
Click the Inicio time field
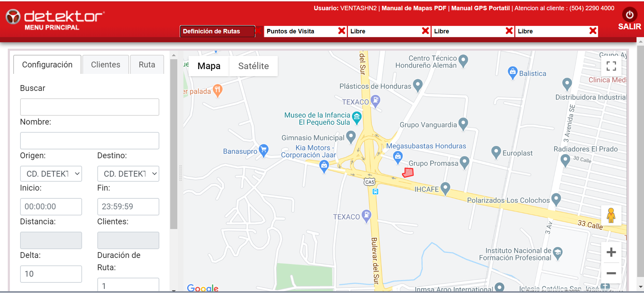[51, 206]
